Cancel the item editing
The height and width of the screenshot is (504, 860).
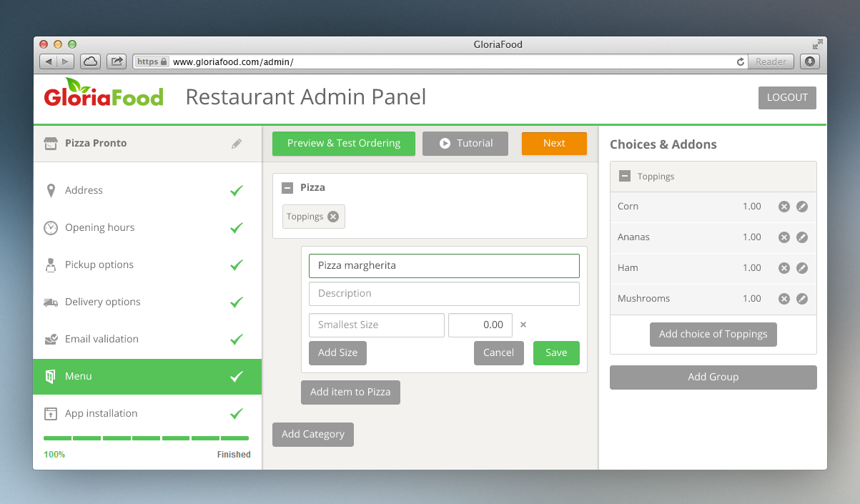point(498,353)
